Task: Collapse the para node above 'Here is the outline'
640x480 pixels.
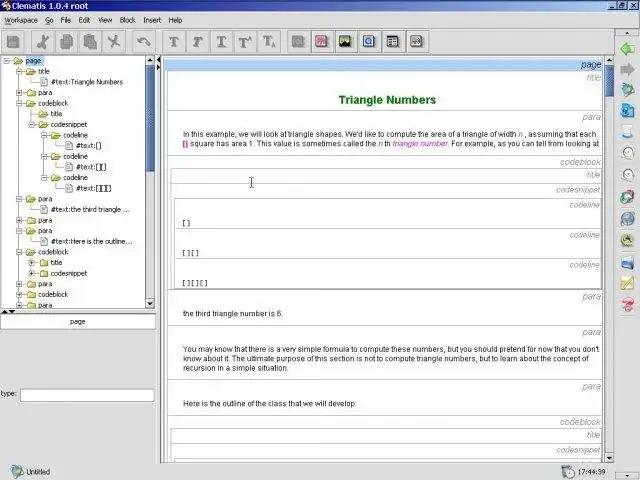Action: [19, 231]
